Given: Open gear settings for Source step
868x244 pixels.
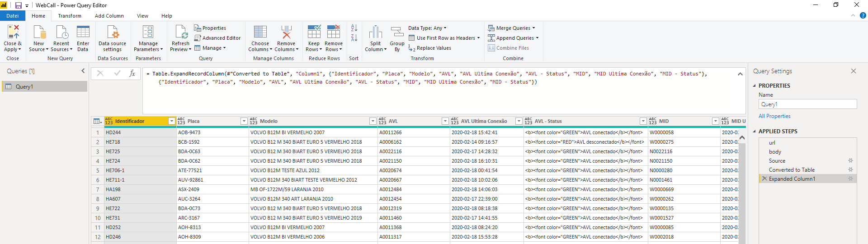Looking at the screenshot, I should (x=850, y=161).
